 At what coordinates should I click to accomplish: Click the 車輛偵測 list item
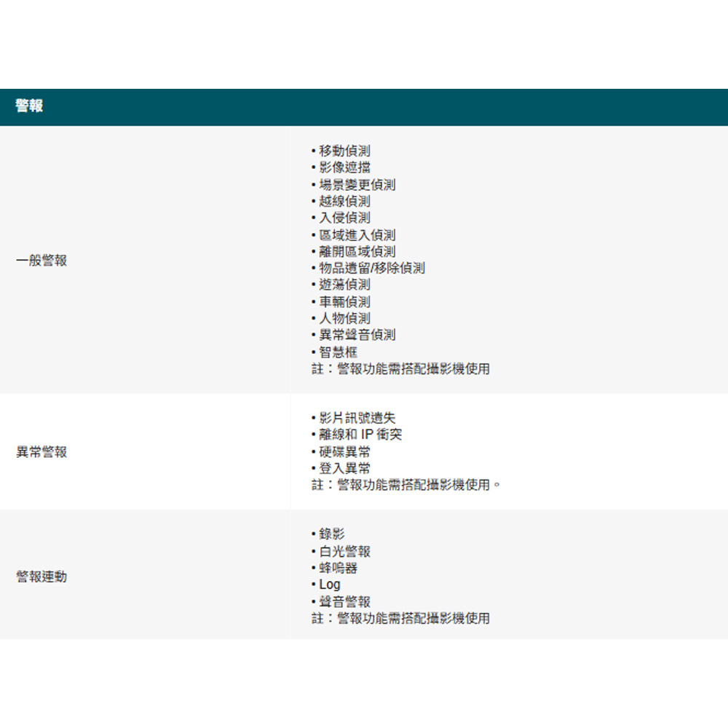[x=344, y=301]
